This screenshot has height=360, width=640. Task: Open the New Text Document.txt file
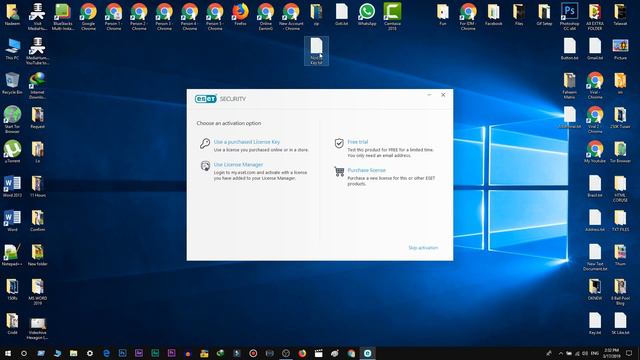point(595,257)
